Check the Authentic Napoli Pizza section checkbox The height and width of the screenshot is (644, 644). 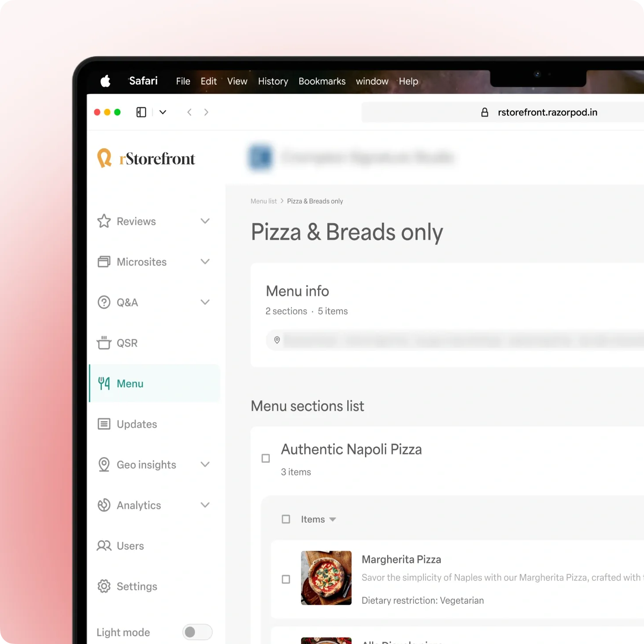(266, 458)
